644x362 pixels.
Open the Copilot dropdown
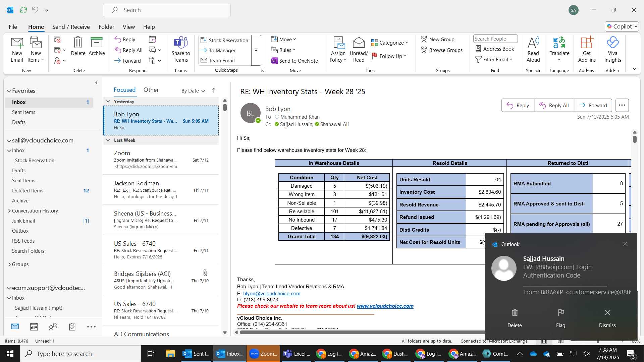pyautogui.click(x=622, y=26)
